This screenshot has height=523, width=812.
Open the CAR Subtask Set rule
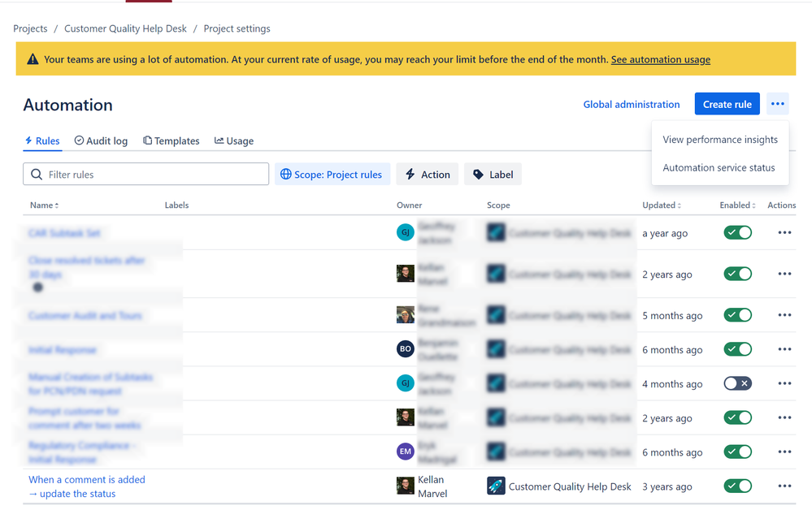pos(64,233)
